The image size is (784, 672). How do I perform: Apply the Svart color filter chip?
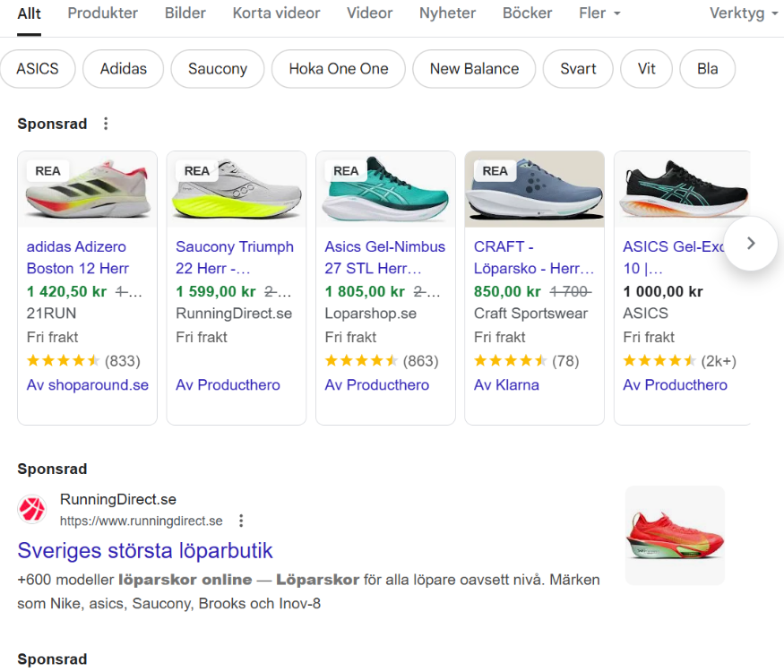pyautogui.click(x=578, y=68)
